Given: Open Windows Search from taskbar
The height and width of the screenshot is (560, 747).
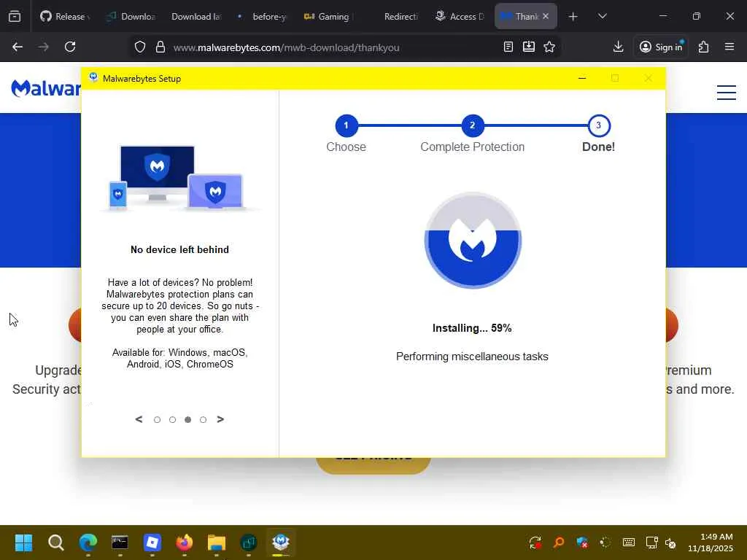Looking at the screenshot, I should pyautogui.click(x=55, y=542).
